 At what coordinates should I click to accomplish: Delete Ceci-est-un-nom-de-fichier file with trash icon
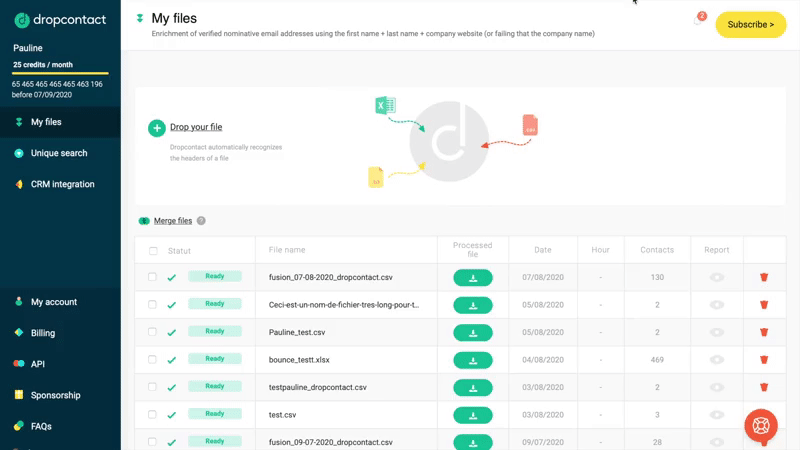(x=764, y=305)
